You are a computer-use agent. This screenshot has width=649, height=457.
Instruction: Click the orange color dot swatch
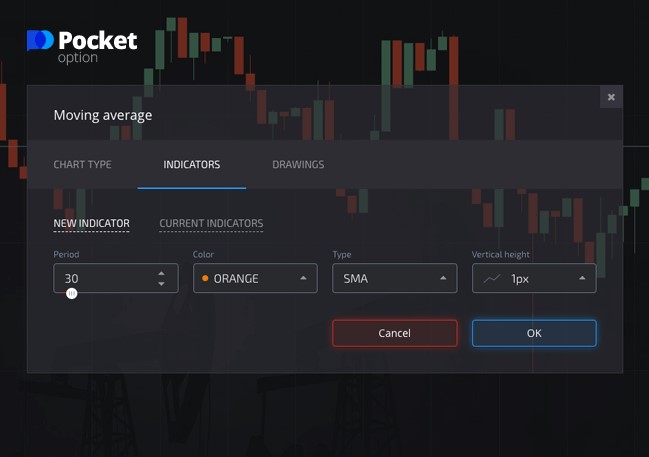point(205,278)
